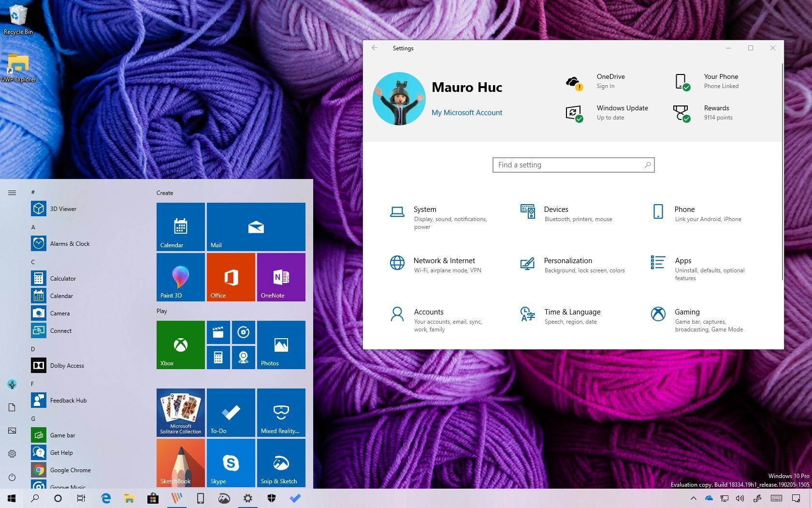This screenshot has height=508, width=812.
Task: Open Documents from Start sidebar
Action: (x=12, y=407)
